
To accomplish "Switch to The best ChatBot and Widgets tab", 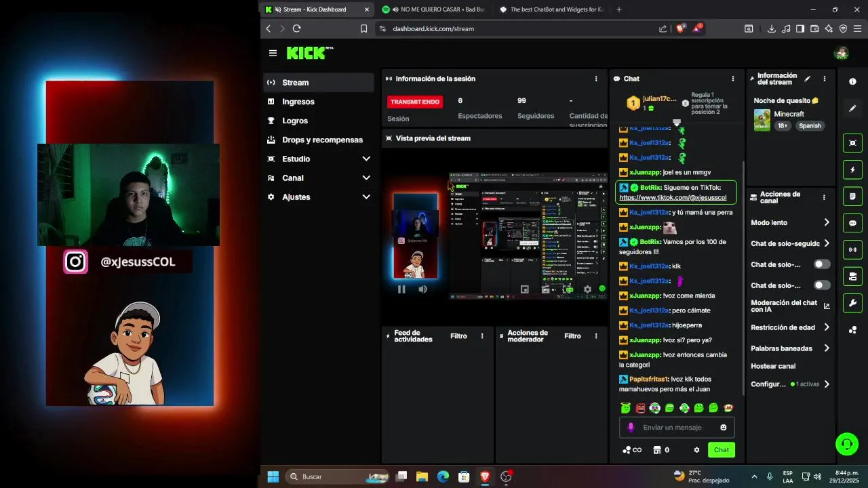I will [551, 9].
